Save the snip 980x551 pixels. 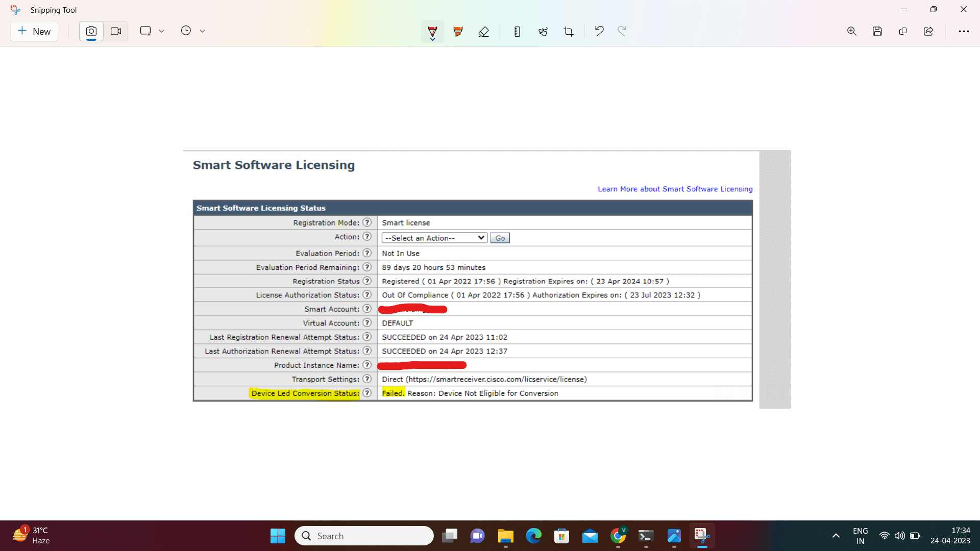[x=877, y=31]
